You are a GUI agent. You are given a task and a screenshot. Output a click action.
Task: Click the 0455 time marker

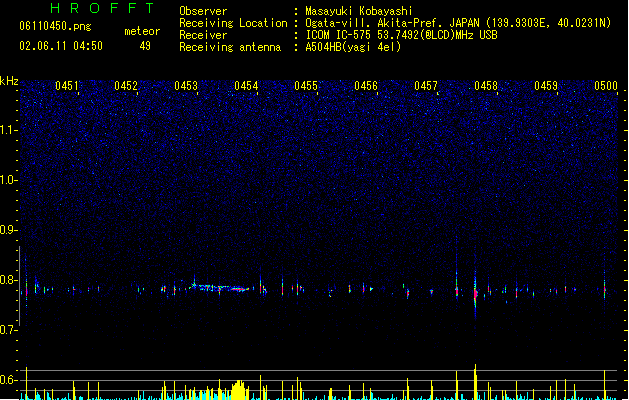[x=306, y=86]
